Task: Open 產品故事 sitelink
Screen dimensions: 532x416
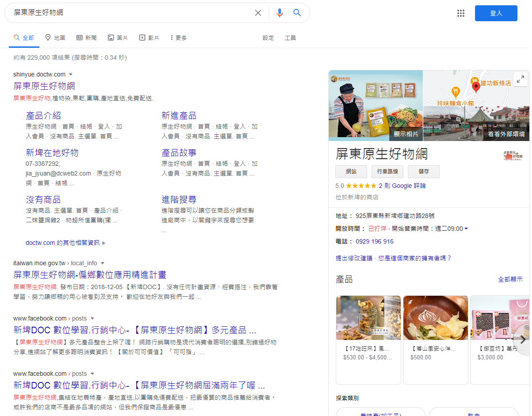Action: click(x=179, y=153)
